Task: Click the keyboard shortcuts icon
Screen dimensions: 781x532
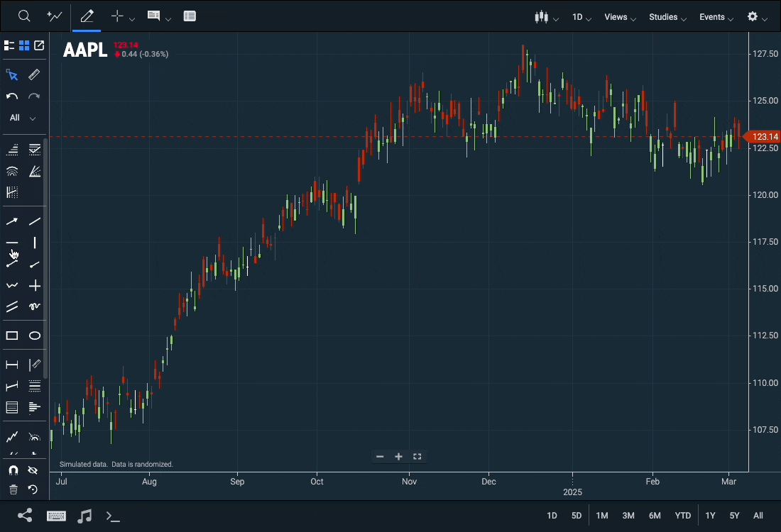Action: (56, 516)
